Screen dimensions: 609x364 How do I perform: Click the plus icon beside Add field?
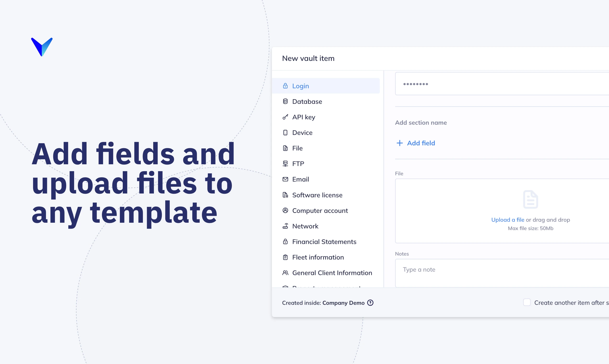(x=399, y=143)
